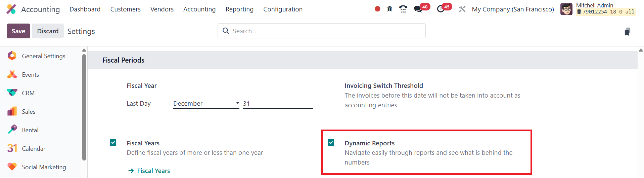The width and height of the screenshot is (644, 178).
Task: Open the chat messages icon
Action: point(418,9)
